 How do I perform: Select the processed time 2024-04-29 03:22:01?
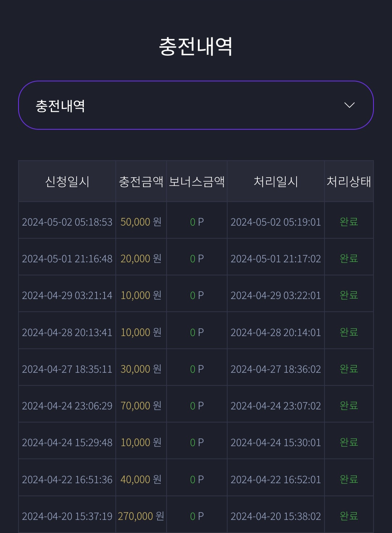coord(276,295)
